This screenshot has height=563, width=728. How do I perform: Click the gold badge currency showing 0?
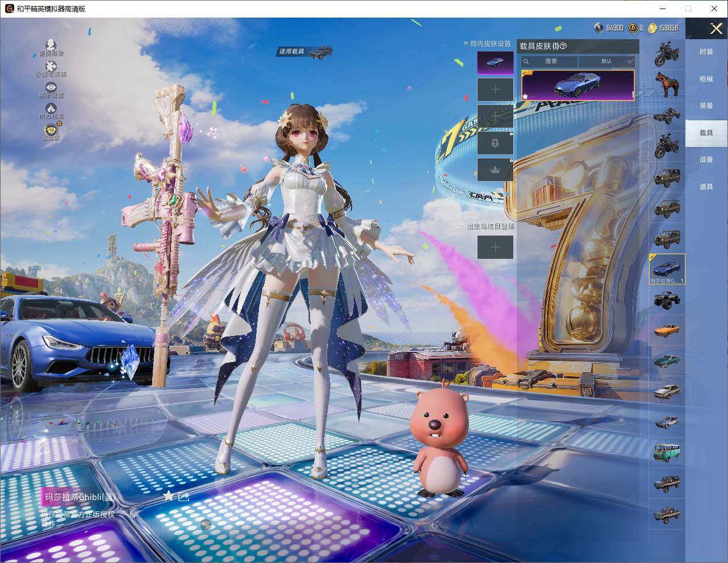(636, 28)
